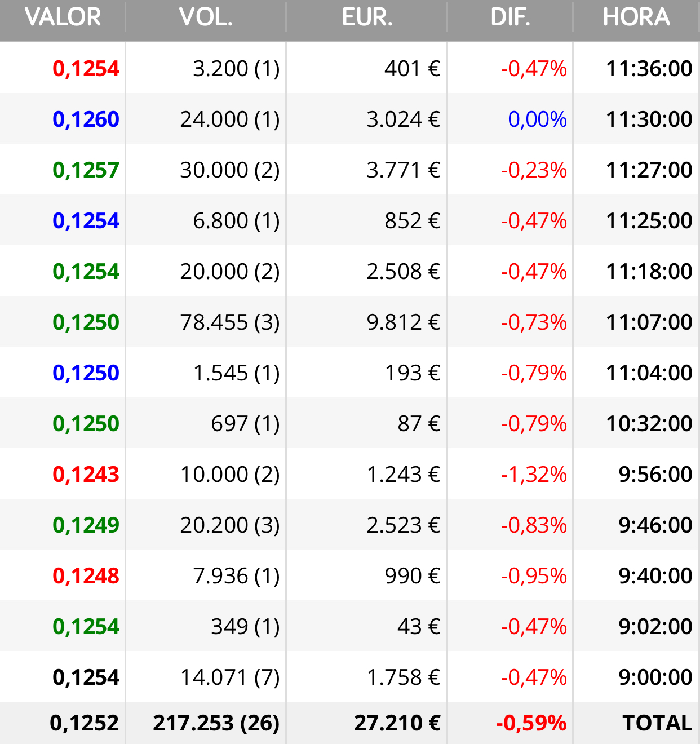Click the EUR. column header
The height and width of the screenshot is (744, 700).
coord(367,17)
